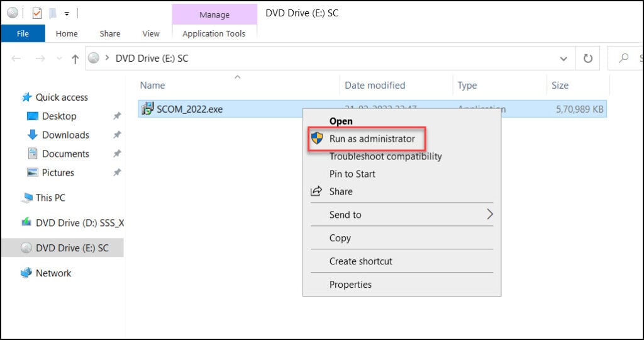The image size is (644, 340).
Task: Select the SCOM_2022.exe file name
Action: coord(190,110)
